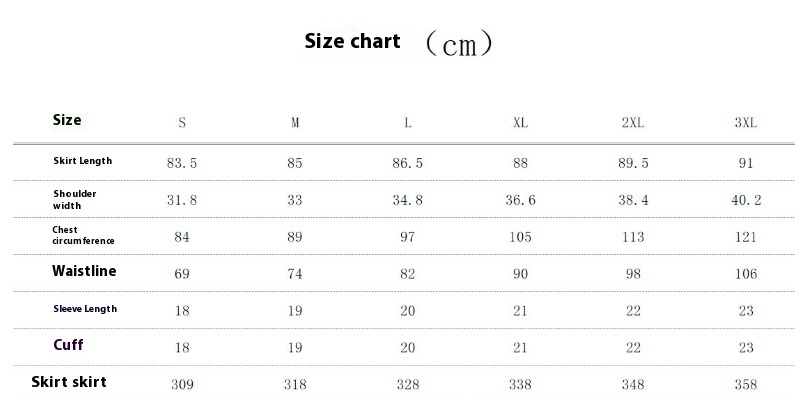Click the Chest circumference row label
The width and height of the screenshot is (795, 399).
point(83,235)
